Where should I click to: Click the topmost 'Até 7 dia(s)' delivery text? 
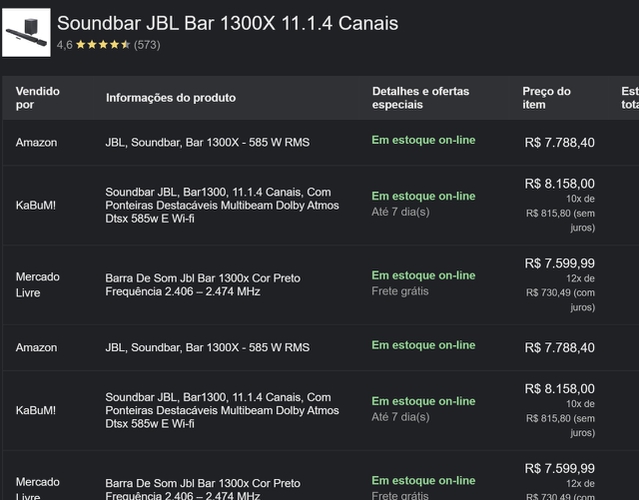pyautogui.click(x=400, y=211)
